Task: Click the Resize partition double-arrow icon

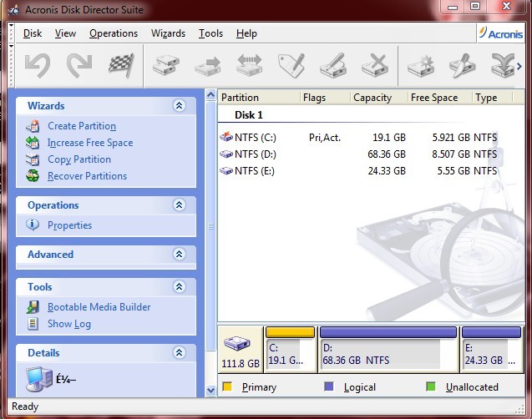Action: [x=250, y=65]
